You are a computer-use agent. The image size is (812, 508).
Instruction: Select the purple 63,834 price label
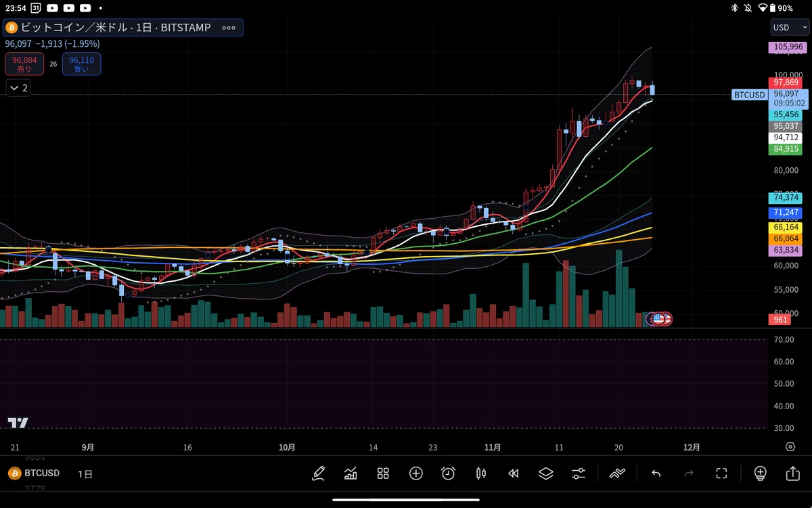pos(786,251)
